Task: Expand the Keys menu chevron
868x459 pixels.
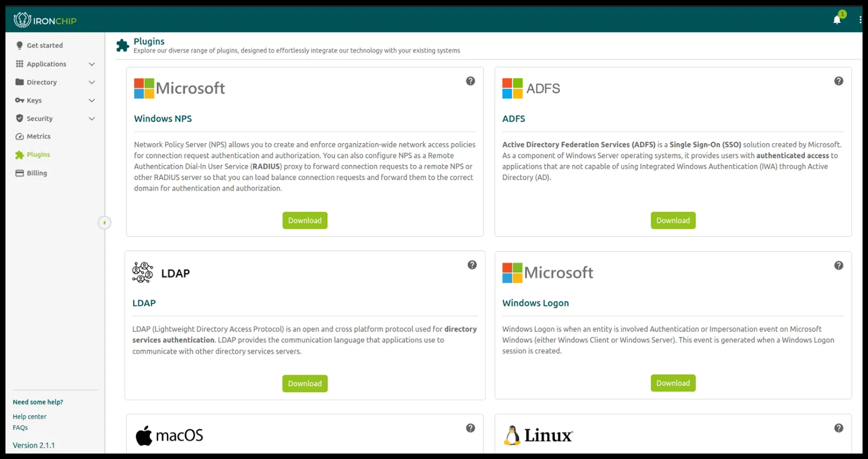Action: [x=92, y=100]
